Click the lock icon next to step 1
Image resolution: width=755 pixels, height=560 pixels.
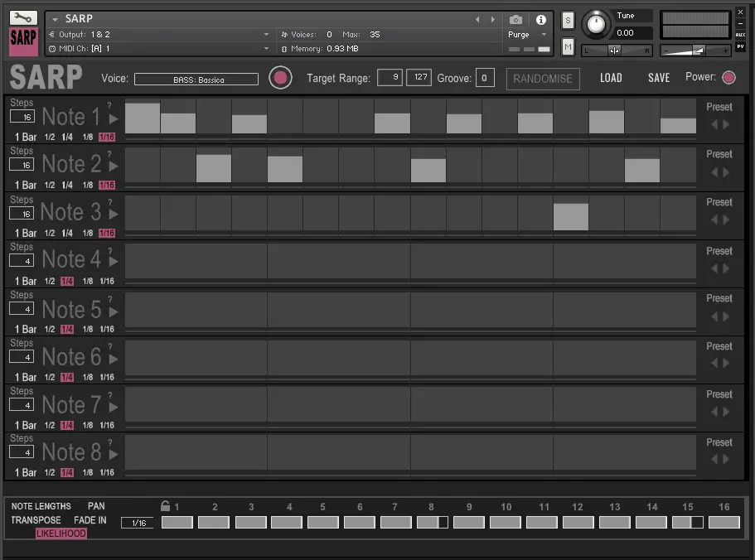pos(165,505)
